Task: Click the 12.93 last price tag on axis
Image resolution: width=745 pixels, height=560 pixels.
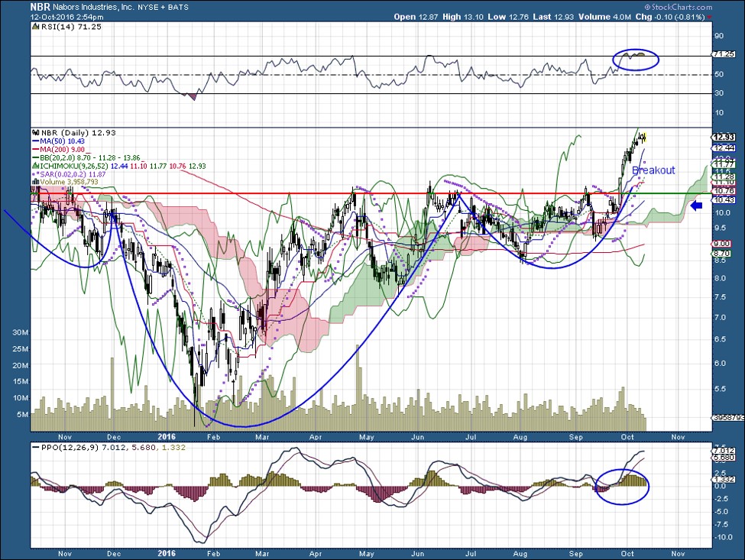Action: point(724,138)
